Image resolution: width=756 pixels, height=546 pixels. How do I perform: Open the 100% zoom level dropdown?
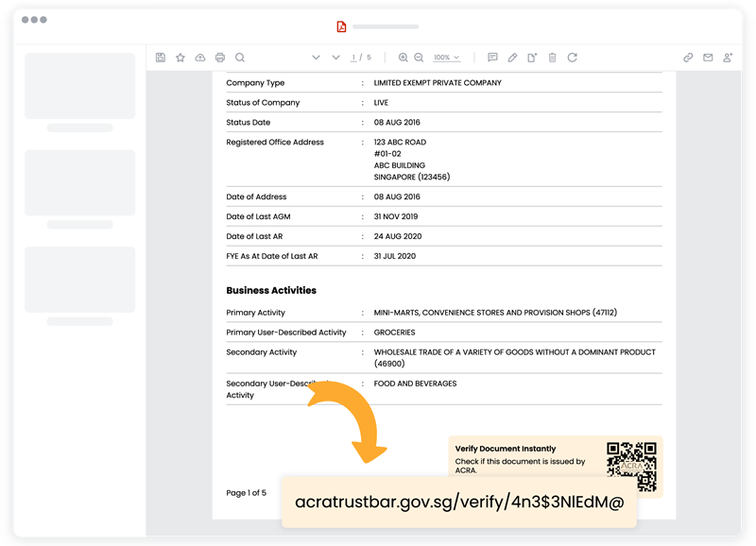coord(444,57)
